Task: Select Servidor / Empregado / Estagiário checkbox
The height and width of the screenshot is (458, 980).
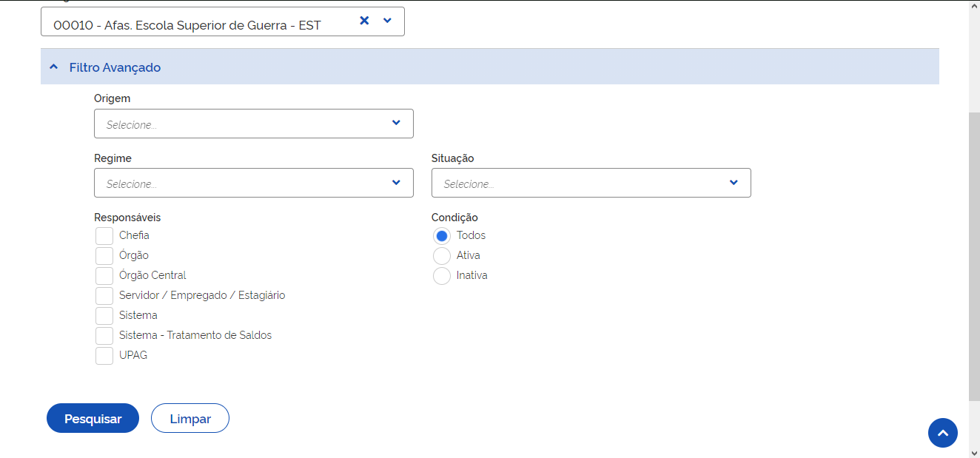Action: coord(104,295)
